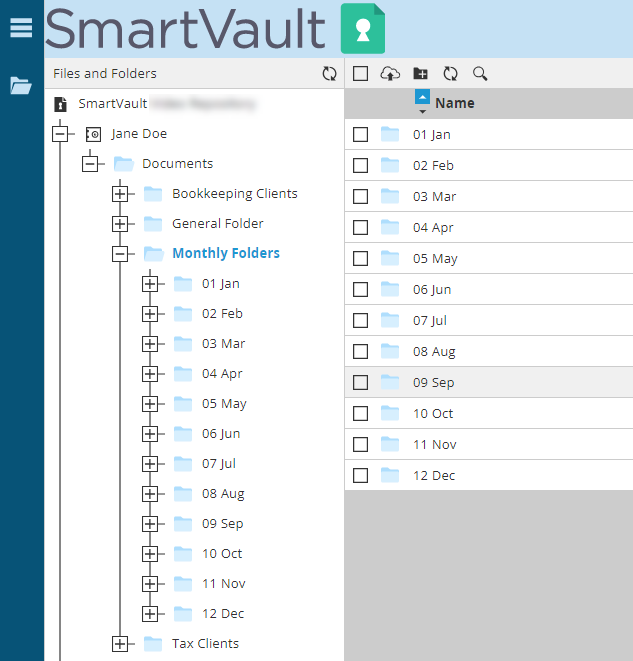The height and width of the screenshot is (661, 633).
Task: Open search with the magnifier icon
Action: 480,74
